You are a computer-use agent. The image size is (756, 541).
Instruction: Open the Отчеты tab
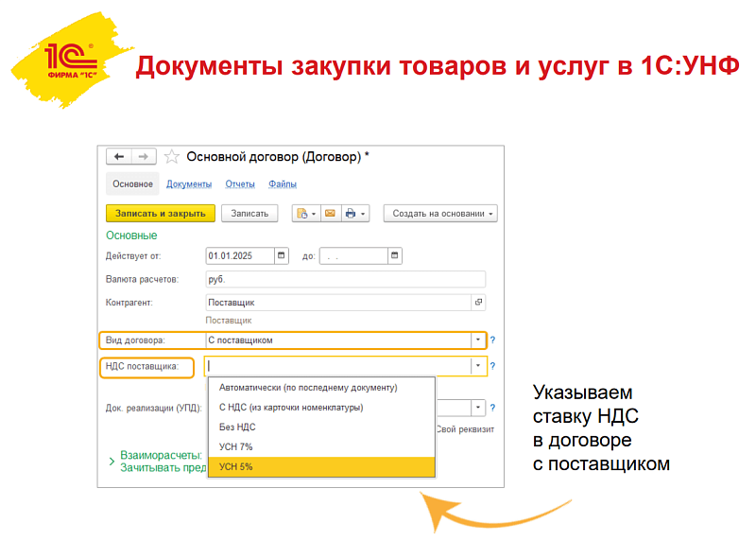pos(240,183)
